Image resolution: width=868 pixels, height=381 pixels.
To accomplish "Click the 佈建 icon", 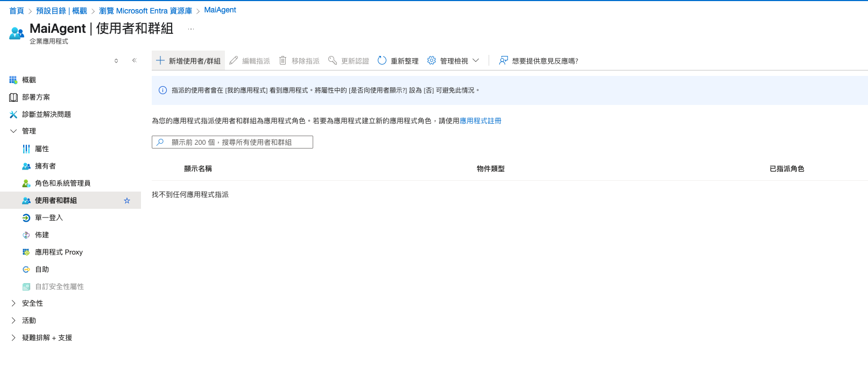I will click(x=26, y=235).
